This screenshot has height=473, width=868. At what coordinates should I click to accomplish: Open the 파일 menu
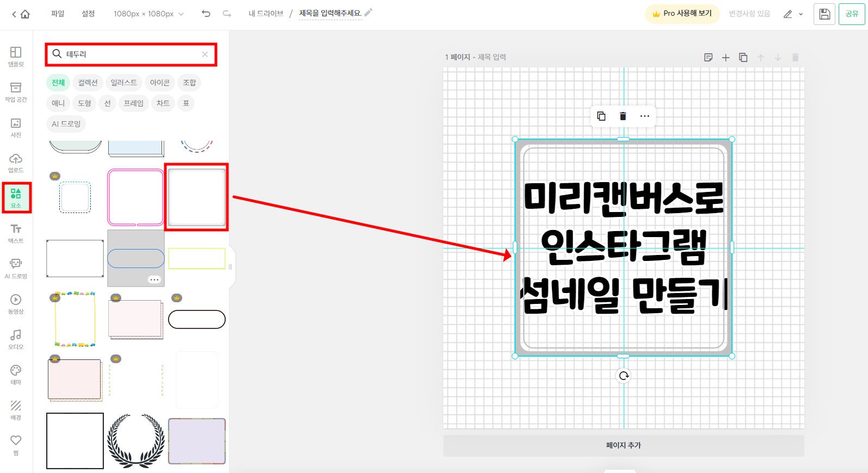58,14
